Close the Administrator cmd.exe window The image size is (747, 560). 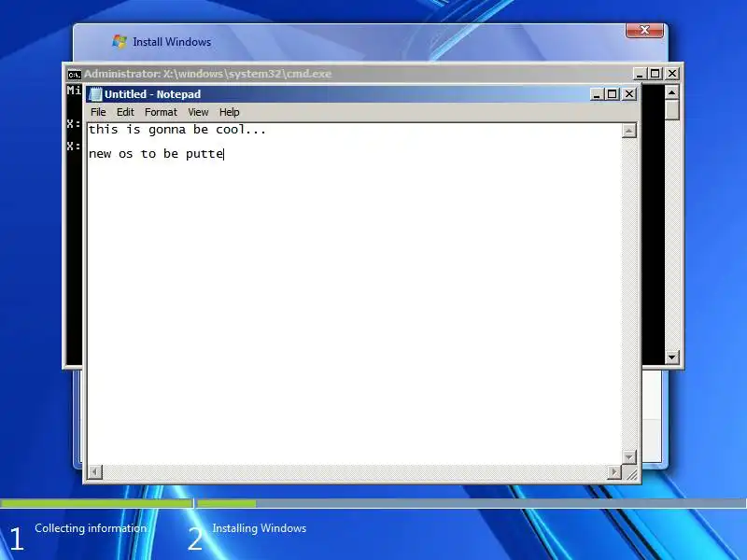click(x=672, y=74)
